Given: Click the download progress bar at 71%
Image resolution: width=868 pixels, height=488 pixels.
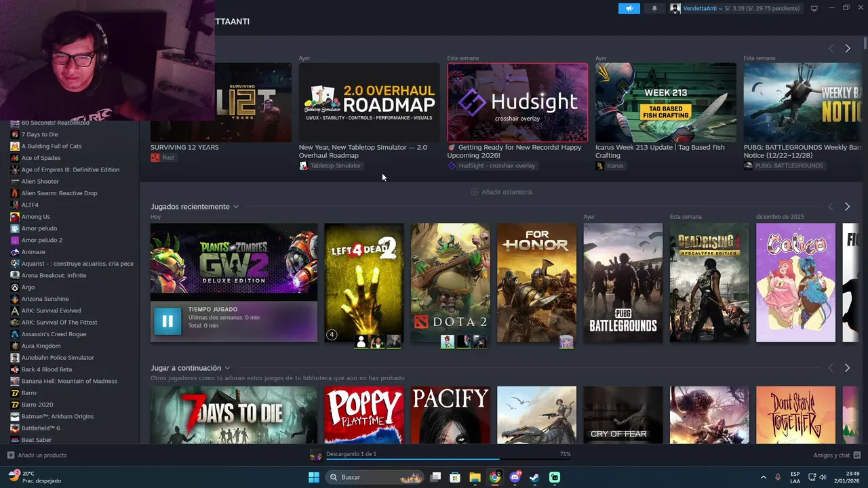Looking at the screenshot, I should click(448, 459).
